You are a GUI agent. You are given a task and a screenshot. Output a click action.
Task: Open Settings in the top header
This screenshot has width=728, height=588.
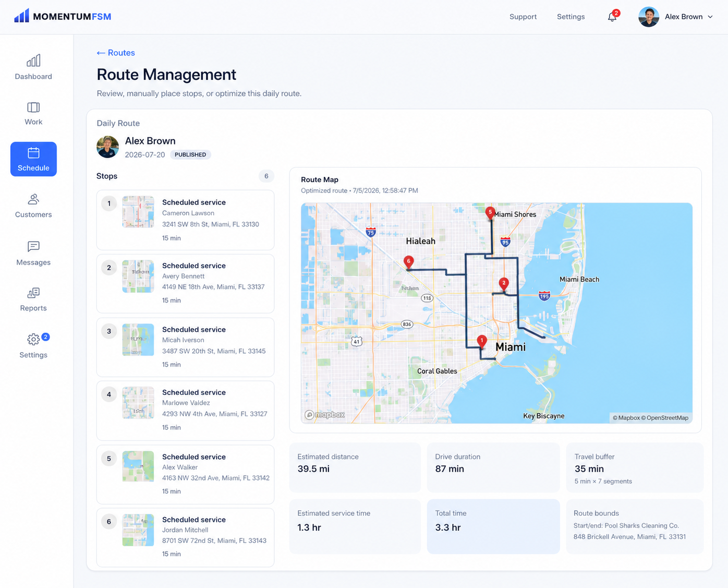click(571, 17)
